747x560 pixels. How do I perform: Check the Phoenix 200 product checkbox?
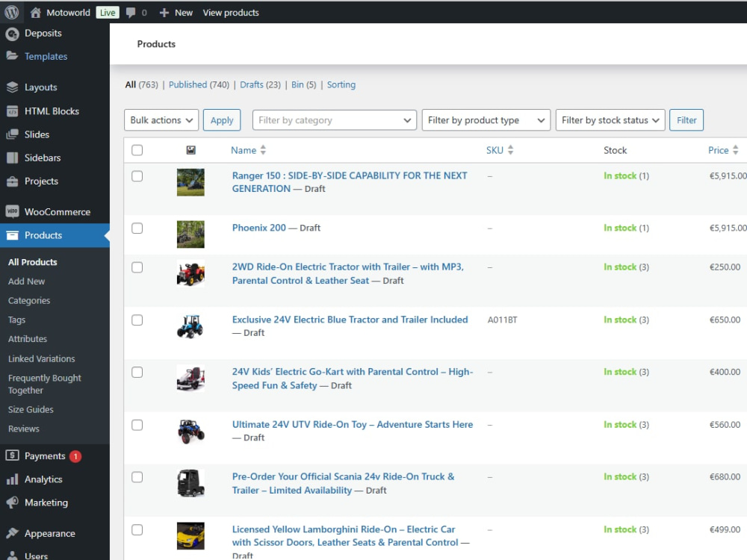pyautogui.click(x=137, y=228)
